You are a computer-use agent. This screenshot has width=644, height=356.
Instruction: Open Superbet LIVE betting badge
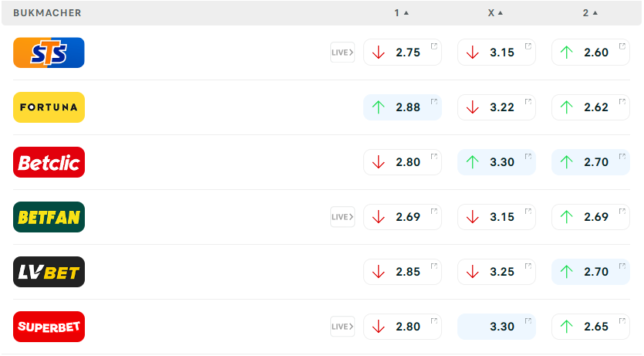point(342,327)
